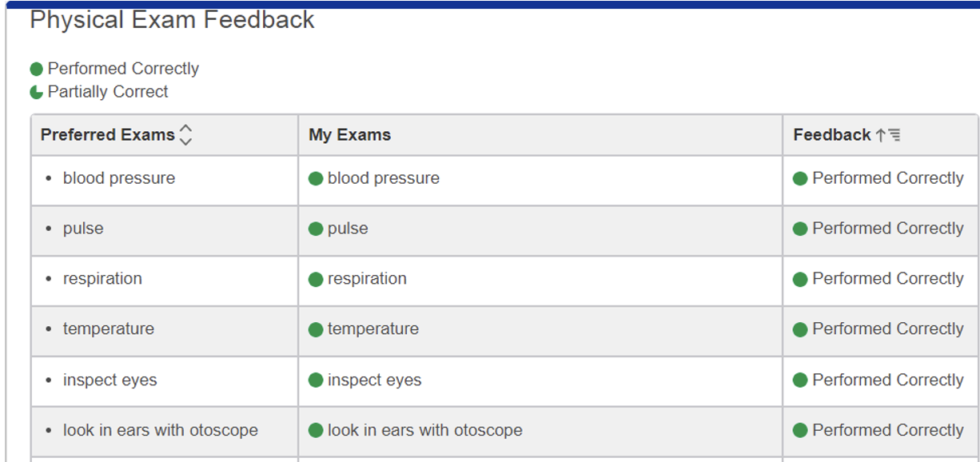Click the Feedback column sort icon
The width and height of the screenshot is (980, 462).
(x=887, y=136)
